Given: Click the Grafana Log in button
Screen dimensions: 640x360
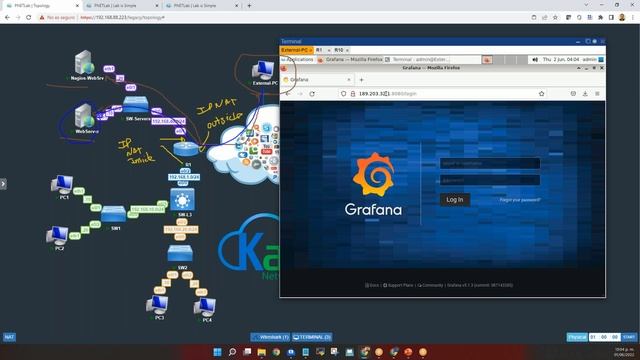Looking at the screenshot, I should point(455,200).
